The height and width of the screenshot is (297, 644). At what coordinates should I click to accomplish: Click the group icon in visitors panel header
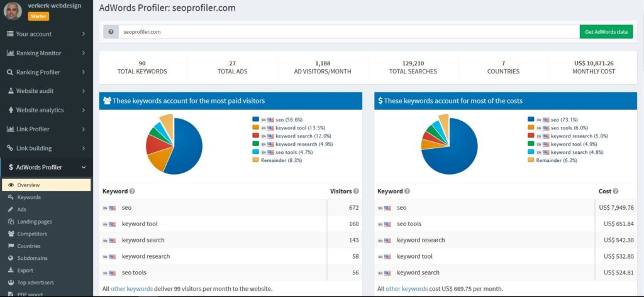pyautogui.click(x=107, y=100)
